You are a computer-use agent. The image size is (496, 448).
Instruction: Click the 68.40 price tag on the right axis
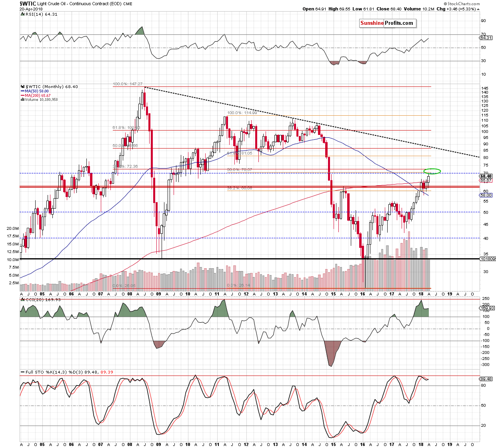(486, 176)
